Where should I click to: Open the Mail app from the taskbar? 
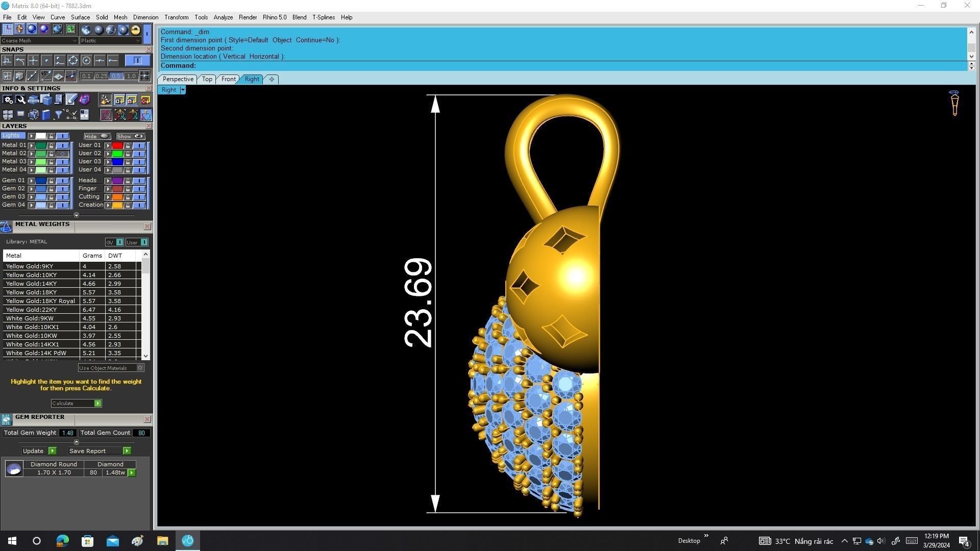point(112,541)
